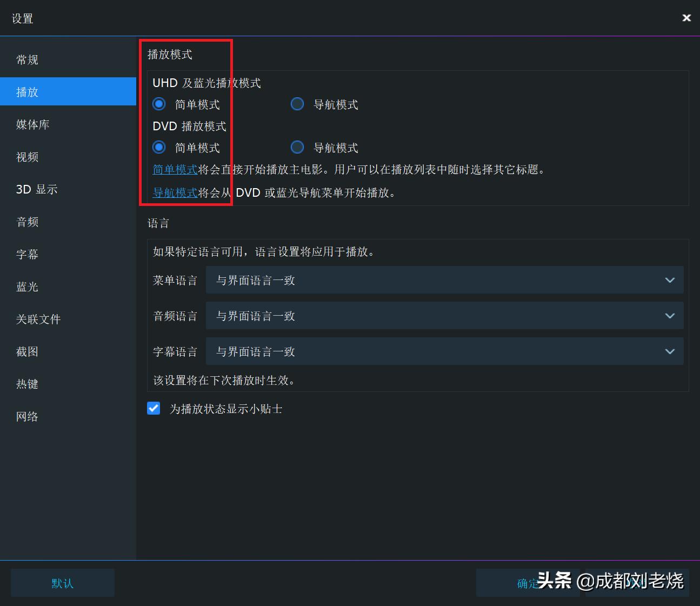
Task: Open the 3D 显示 settings section
Action: point(36,189)
